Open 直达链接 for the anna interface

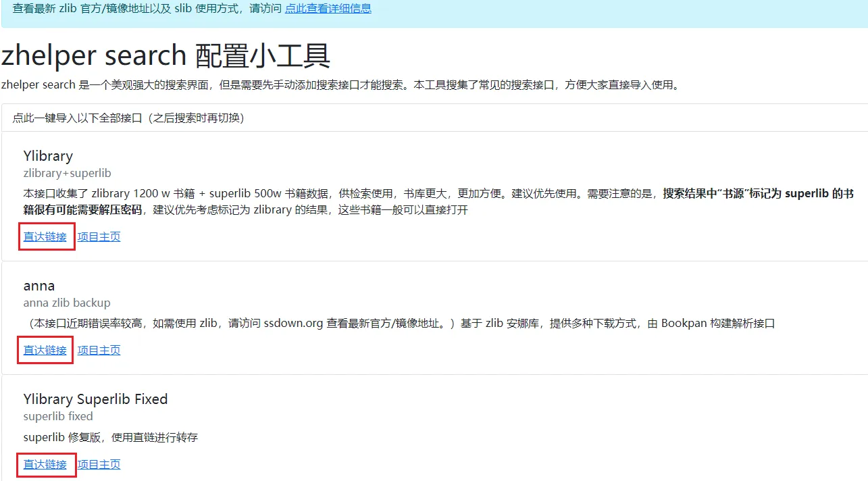pyautogui.click(x=45, y=350)
